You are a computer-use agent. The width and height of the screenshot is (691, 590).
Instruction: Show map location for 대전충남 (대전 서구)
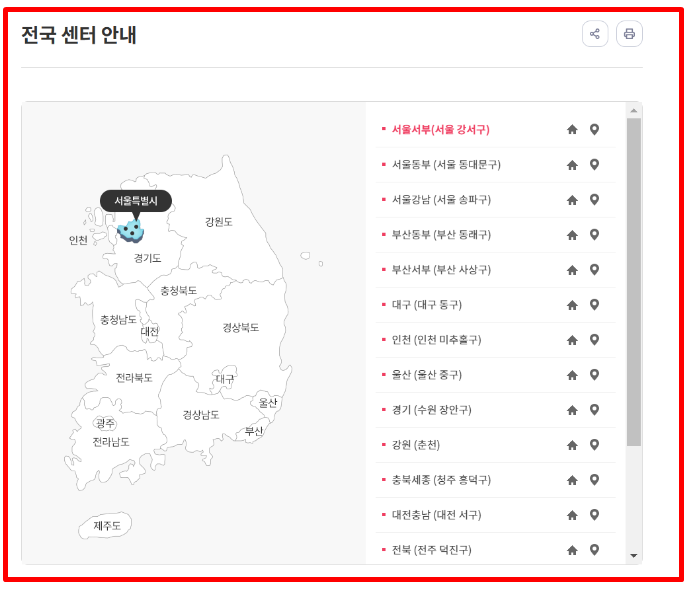pyautogui.click(x=594, y=515)
